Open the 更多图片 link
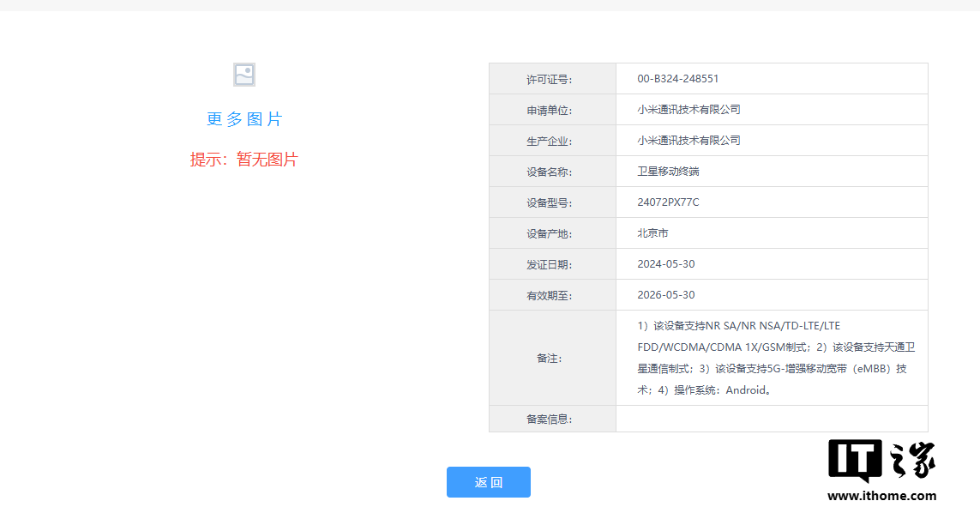The image size is (980, 507). click(x=244, y=119)
